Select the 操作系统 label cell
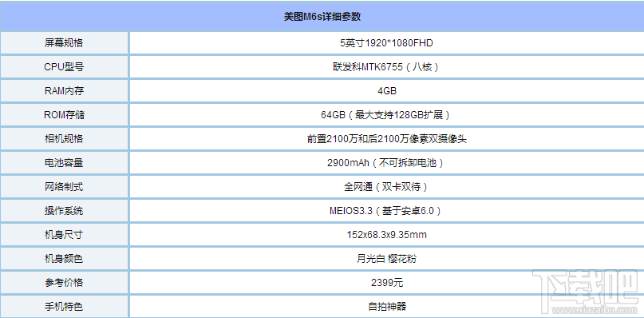 click(64, 211)
